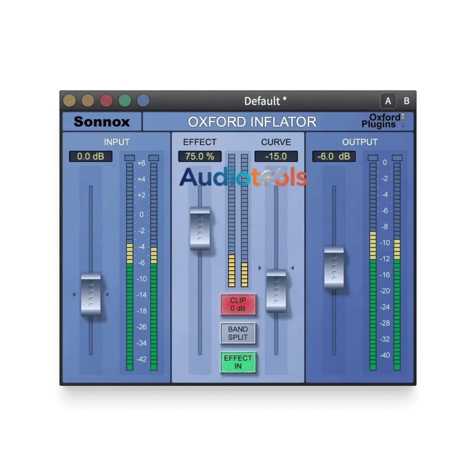Click the OUTPUT section label

coord(360,142)
